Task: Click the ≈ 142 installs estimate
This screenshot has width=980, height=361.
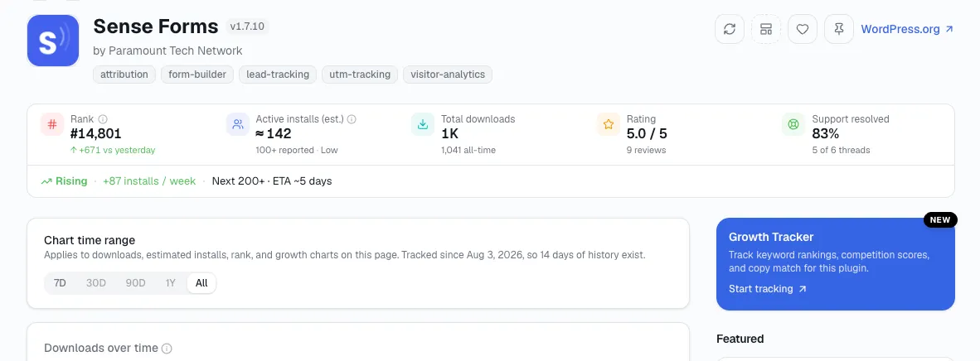Action: click(x=274, y=133)
